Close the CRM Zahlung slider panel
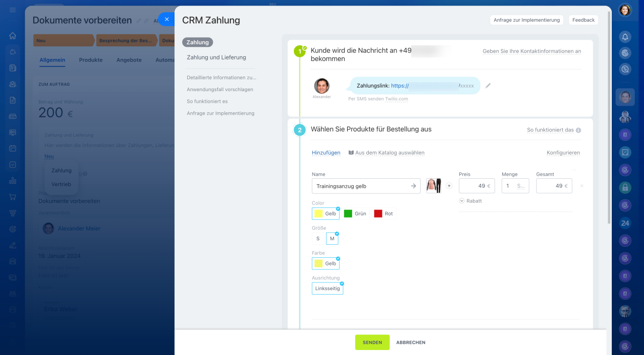Screen dimensions: 644x355 pyautogui.click(x=167, y=19)
